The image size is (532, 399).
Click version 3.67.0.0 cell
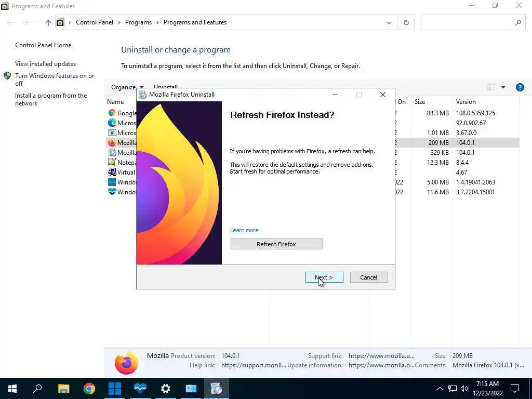pos(466,132)
